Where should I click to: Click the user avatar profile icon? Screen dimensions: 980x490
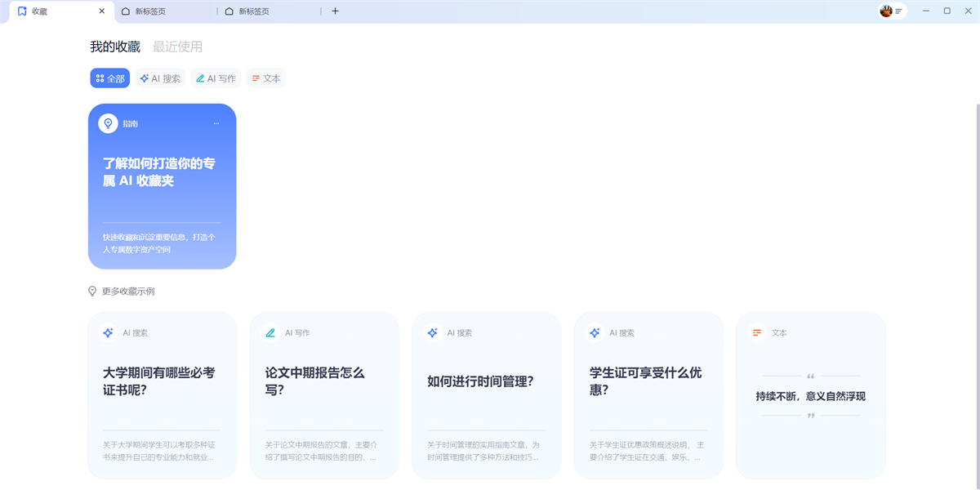(886, 11)
